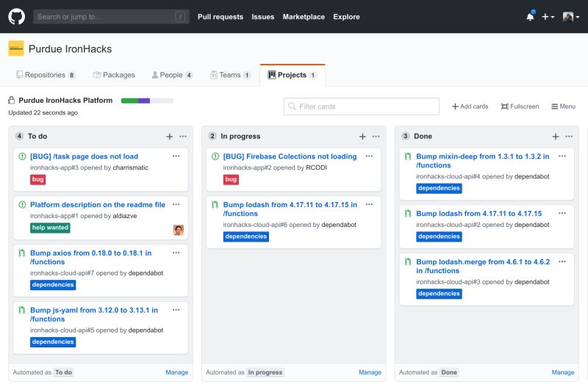588x390 pixels.
Task: Open Explore in top navigation
Action: 346,17
